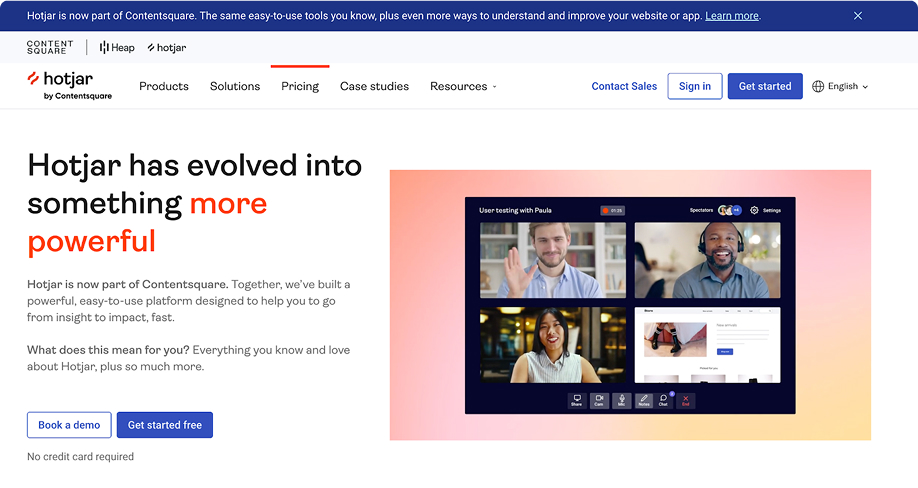Click the Get started free button
The height and width of the screenshot is (488, 918).
pos(165,425)
